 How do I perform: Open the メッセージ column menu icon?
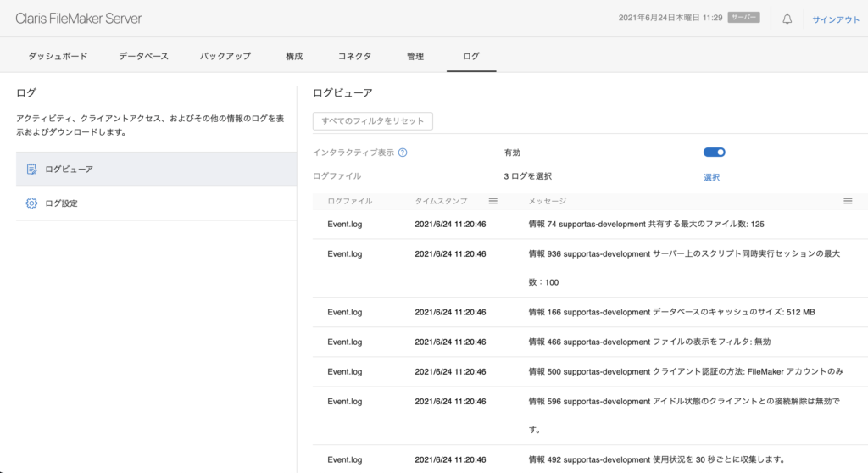[847, 201]
